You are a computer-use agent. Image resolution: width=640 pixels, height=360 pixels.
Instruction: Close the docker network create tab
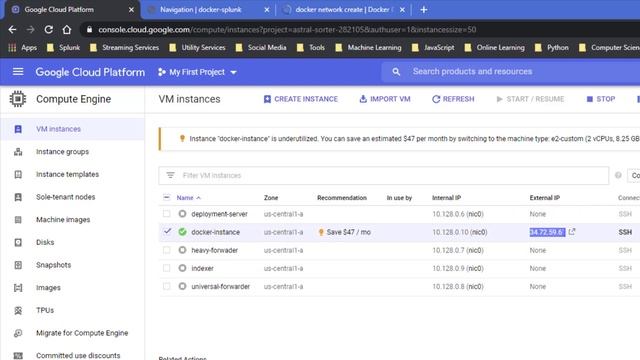pos(402,10)
